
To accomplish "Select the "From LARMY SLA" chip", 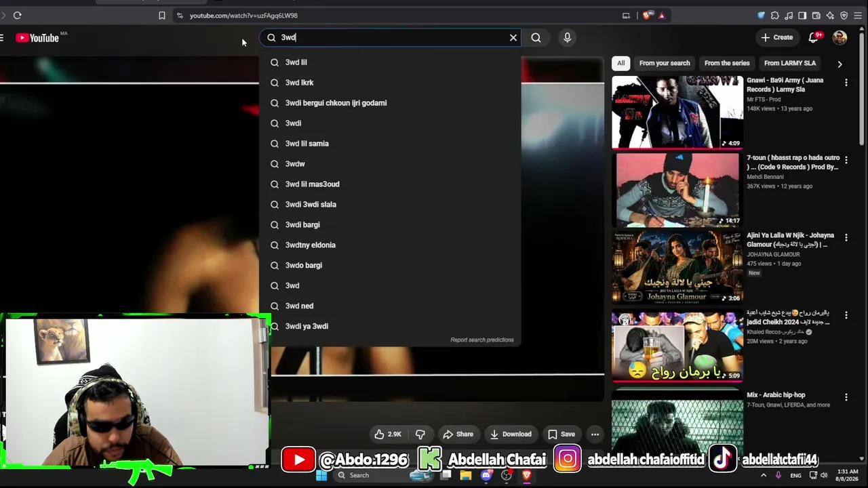I will point(790,63).
